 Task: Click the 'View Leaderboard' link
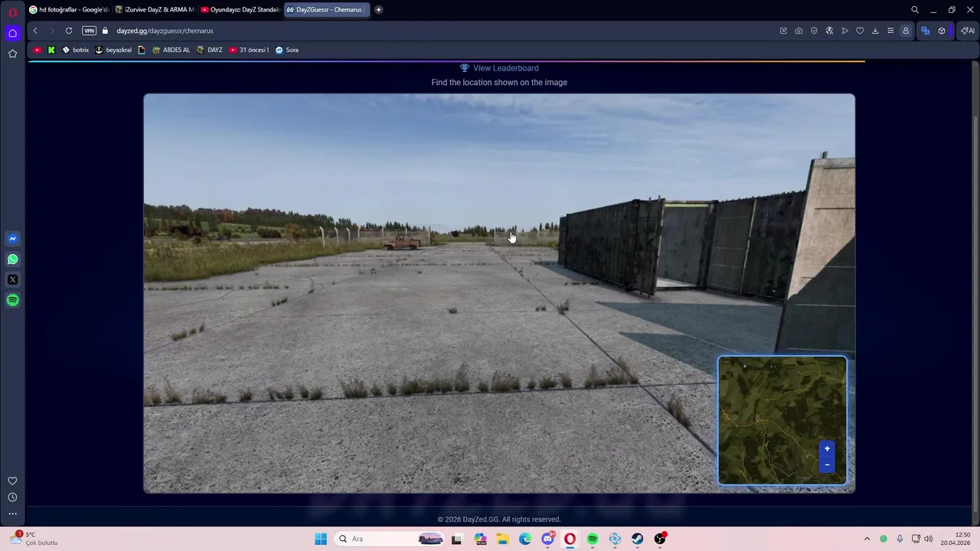click(x=499, y=68)
